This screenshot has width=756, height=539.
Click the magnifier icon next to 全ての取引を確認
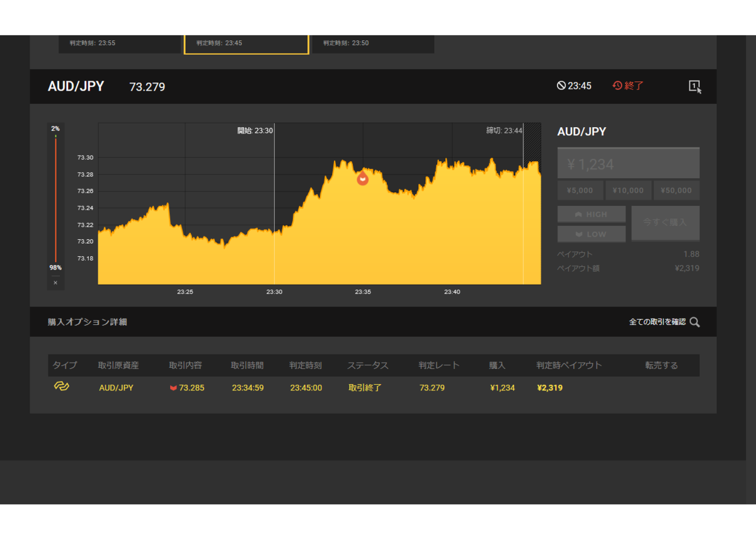[x=695, y=322]
